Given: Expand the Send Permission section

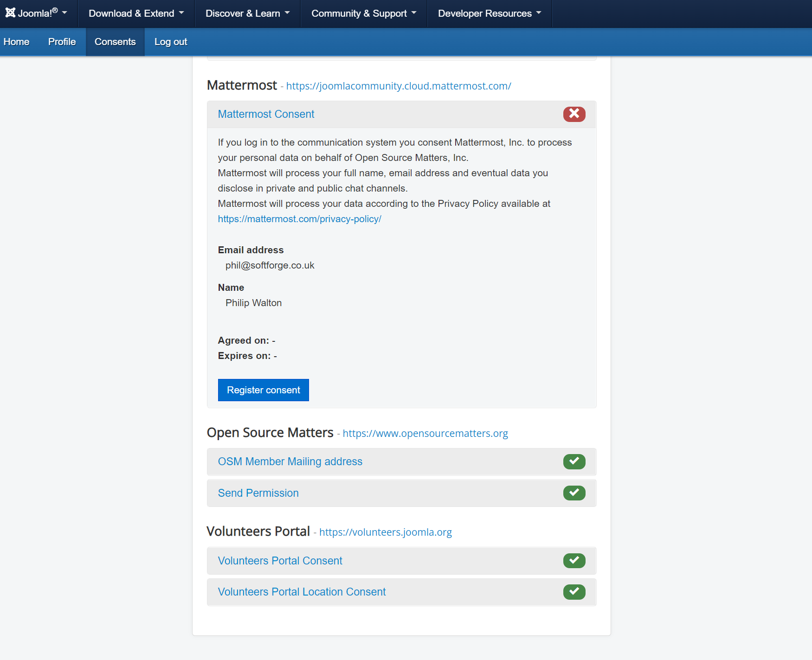Looking at the screenshot, I should tap(258, 493).
